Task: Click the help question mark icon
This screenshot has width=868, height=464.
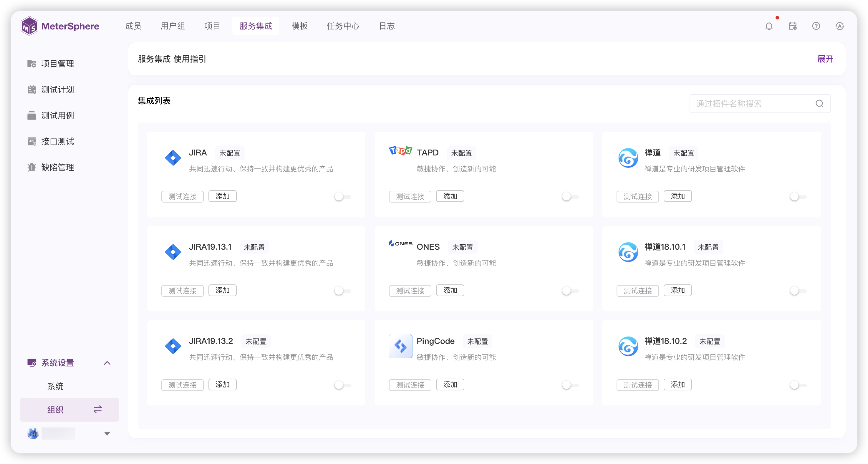Action: coord(816,26)
